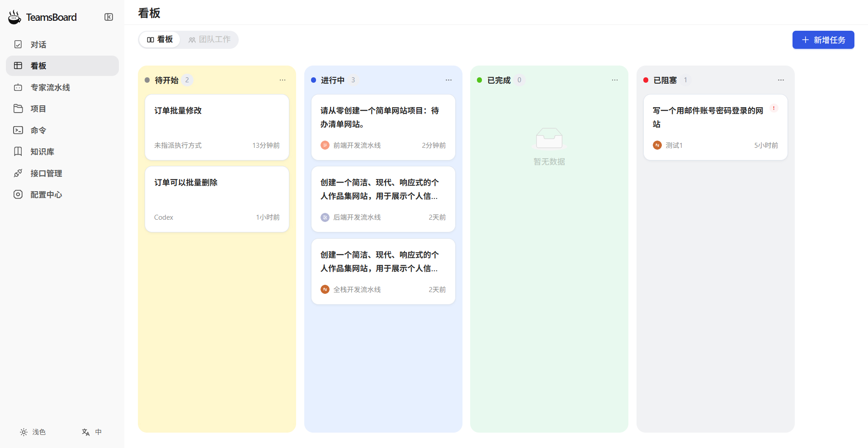Click the 未指派执行方式 label

pos(178,146)
